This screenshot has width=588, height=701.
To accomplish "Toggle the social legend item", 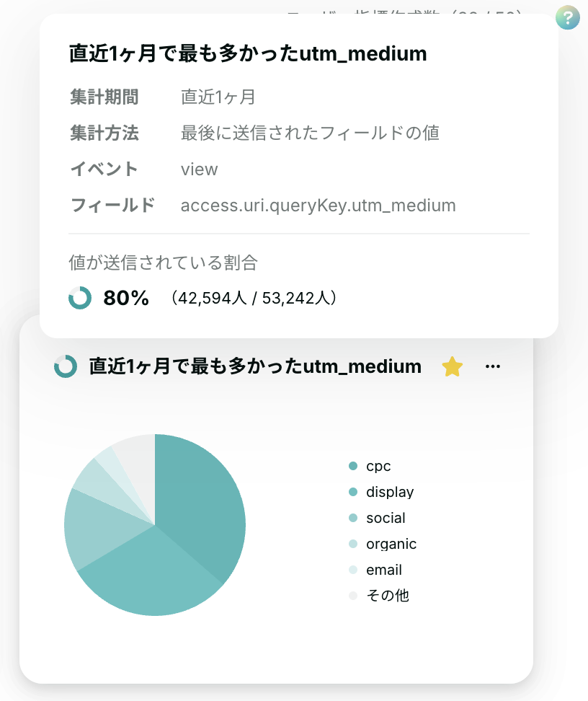I will (377, 518).
